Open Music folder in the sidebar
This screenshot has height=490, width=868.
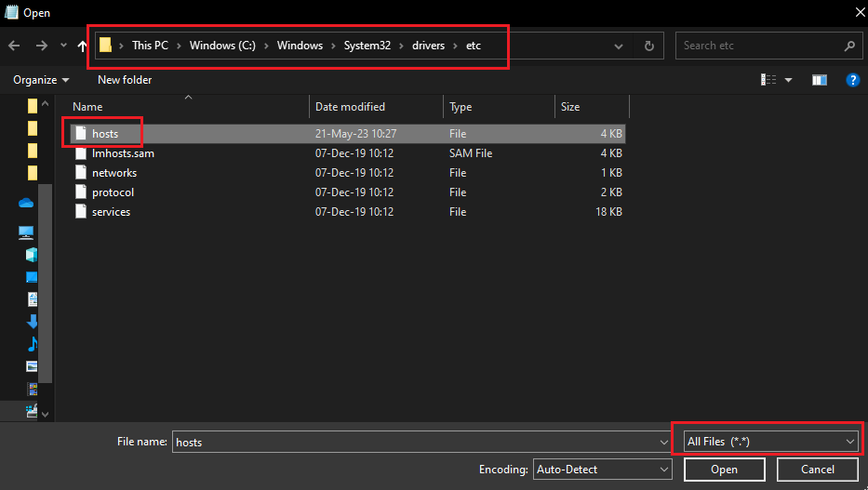33,344
